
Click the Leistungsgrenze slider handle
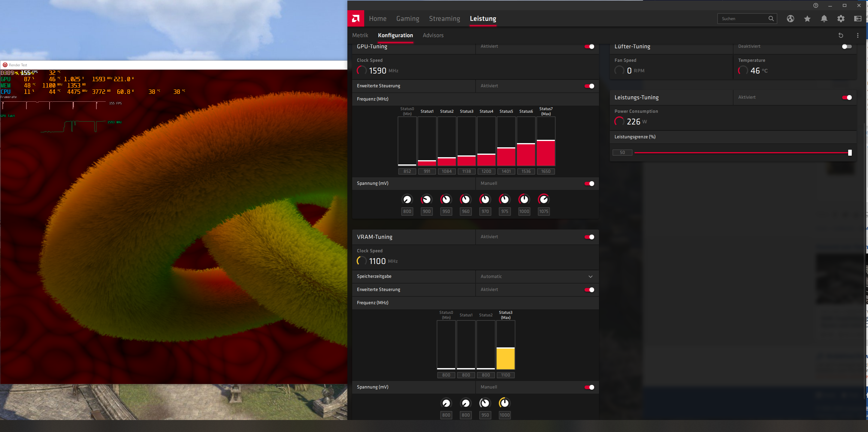(x=849, y=152)
